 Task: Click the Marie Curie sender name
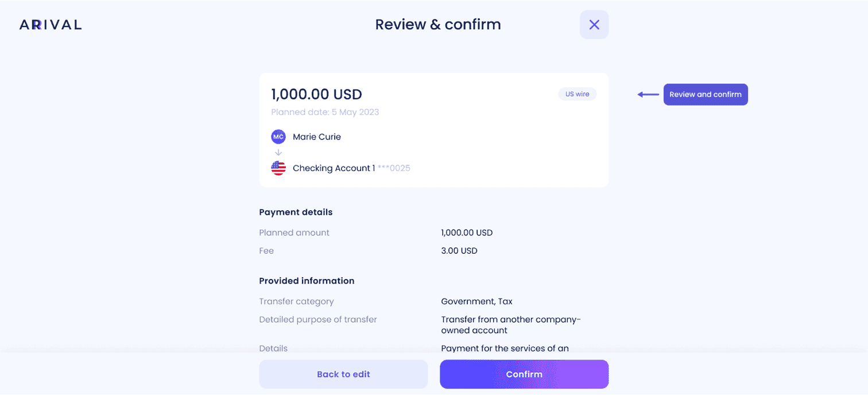click(317, 137)
